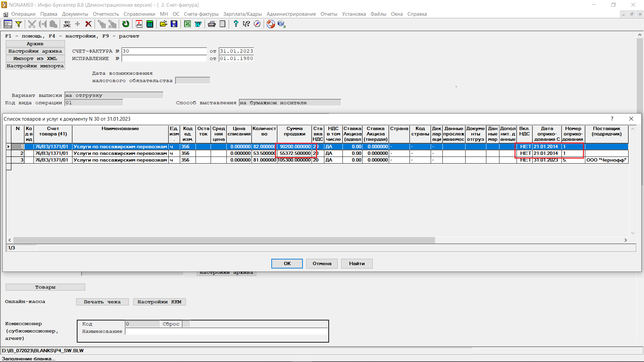The width and height of the screenshot is (644, 362).
Task: Click the quantity cell 53.500000
Action: 264,154
